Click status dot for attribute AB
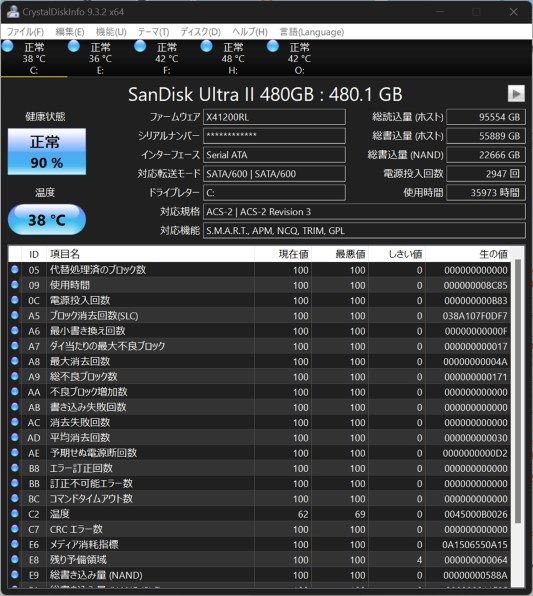Viewport: 533px width, 596px height. (15, 406)
